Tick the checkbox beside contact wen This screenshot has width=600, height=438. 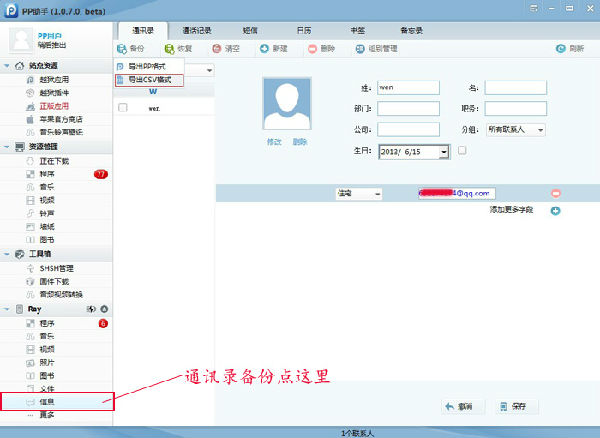click(x=123, y=108)
